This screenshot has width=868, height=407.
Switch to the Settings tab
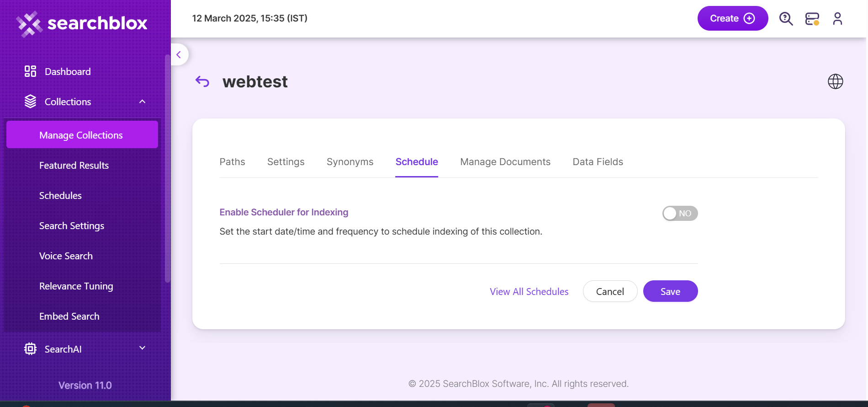pos(286,162)
